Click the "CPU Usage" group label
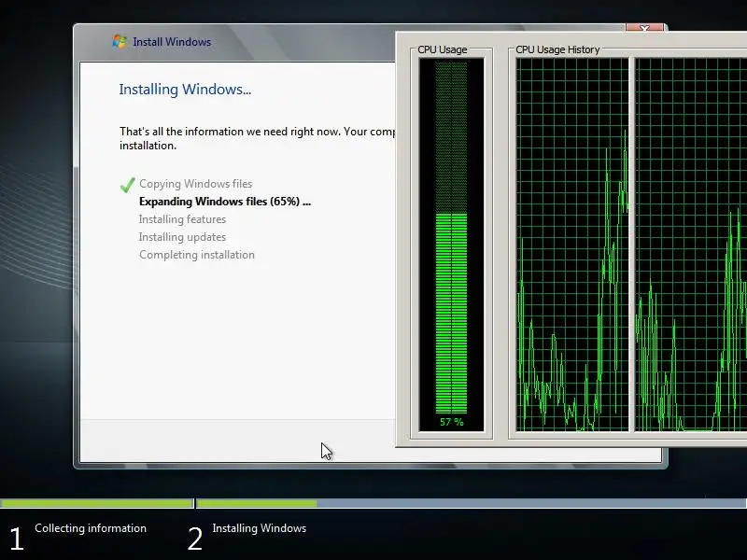The height and width of the screenshot is (560, 747). [442, 49]
